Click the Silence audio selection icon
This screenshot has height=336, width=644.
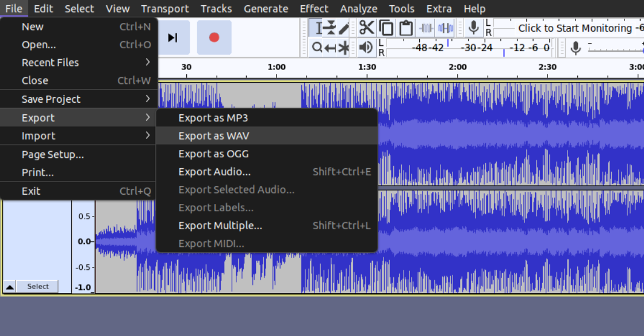[446, 28]
